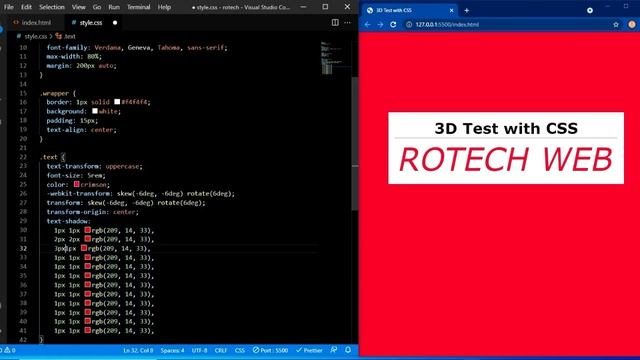Select the 3D Test with CSS browser tab

(x=409, y=10)
